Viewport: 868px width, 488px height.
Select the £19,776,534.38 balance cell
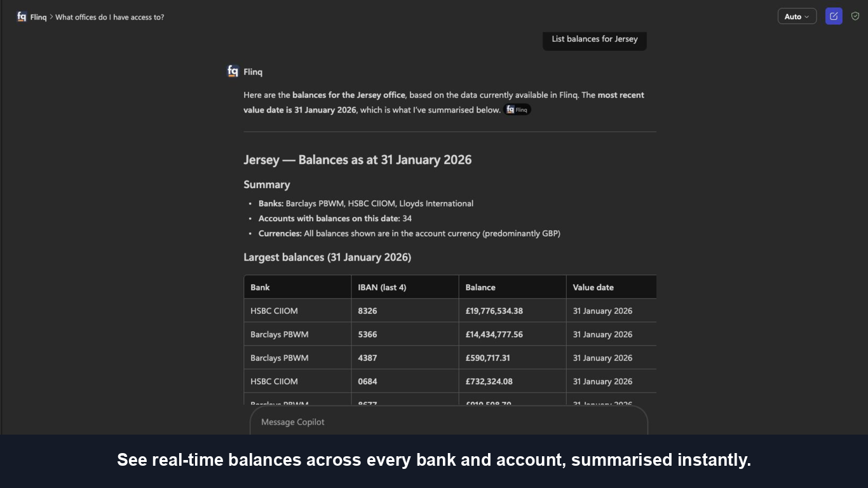[512, 311]
